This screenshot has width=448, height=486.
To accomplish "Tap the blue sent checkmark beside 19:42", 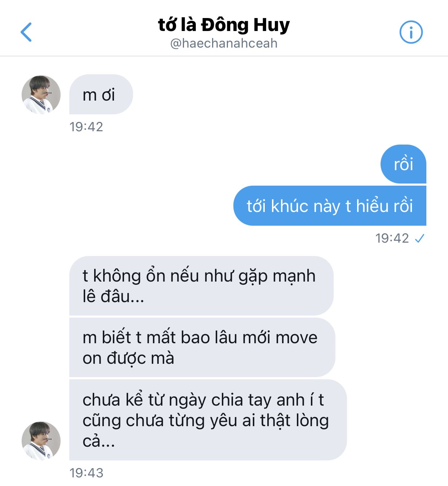I will click(x=420, y=238).
